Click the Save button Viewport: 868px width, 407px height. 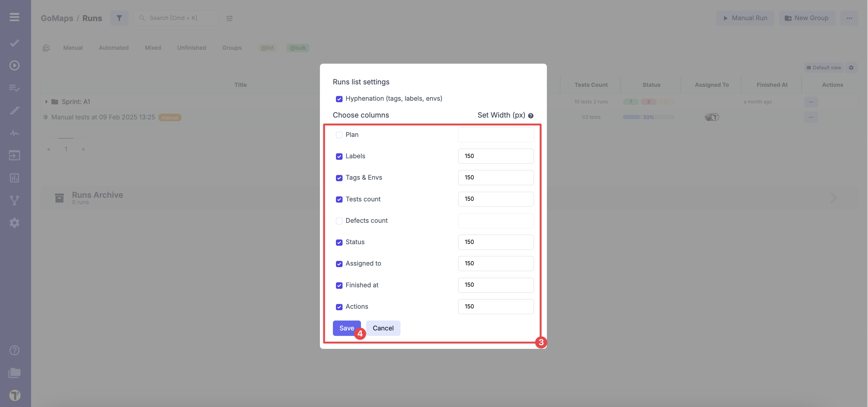346,328
